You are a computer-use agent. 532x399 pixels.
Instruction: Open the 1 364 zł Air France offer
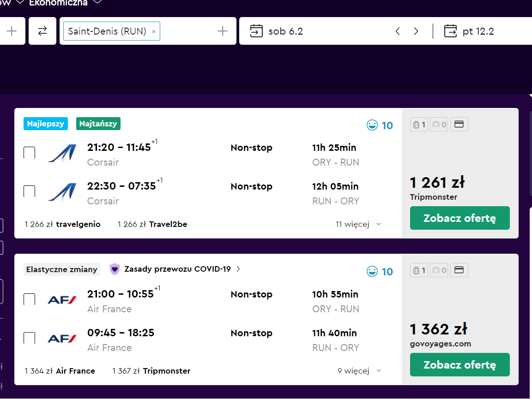(x=60, y=371)
